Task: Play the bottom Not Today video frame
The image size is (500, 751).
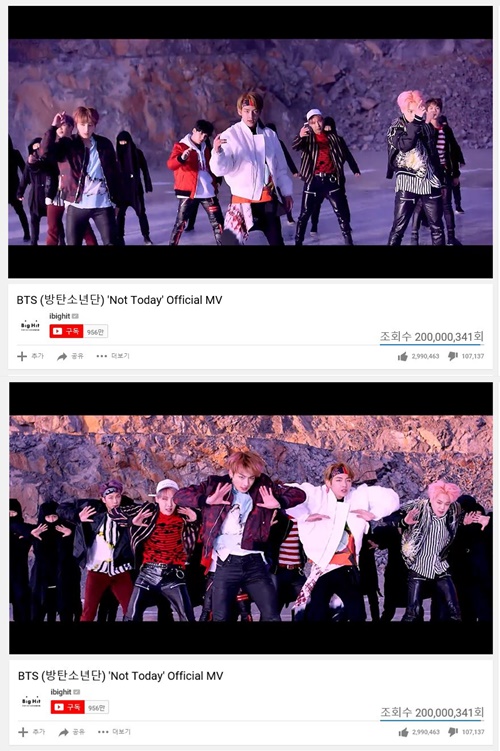Action: point(251,518)
